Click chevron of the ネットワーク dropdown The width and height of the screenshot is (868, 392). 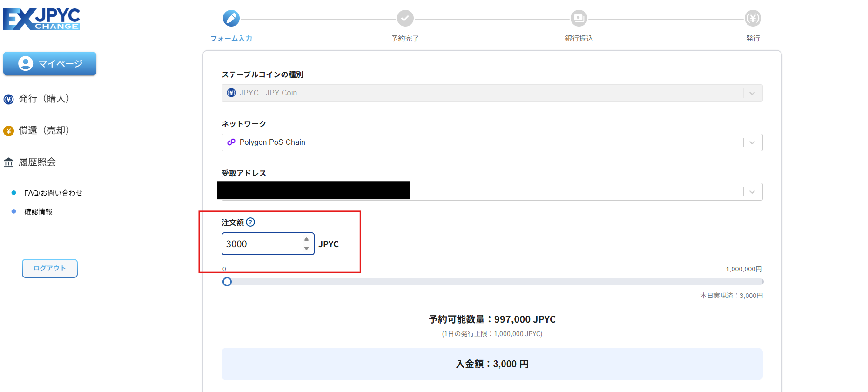pos(752,142)
